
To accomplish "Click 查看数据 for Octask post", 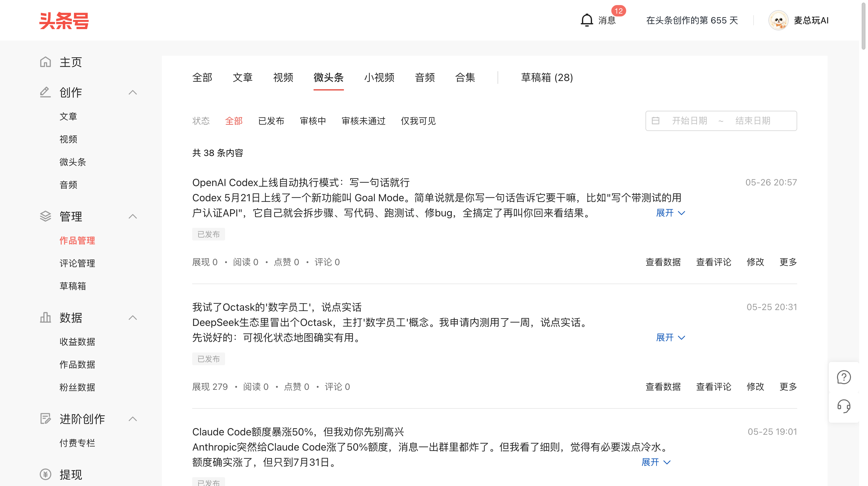I will [663, 387].
